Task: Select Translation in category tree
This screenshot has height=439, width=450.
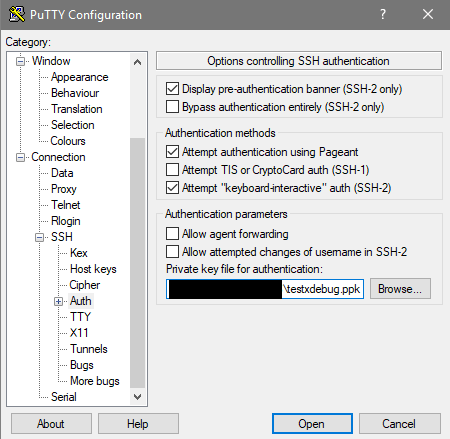Action: (x=76, y=109)
